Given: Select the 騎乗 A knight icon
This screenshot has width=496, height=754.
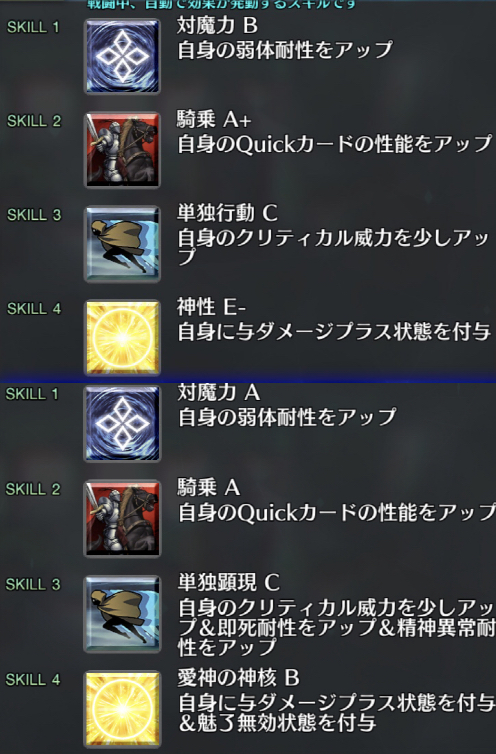Looking at the screenshot, I should [x=122, y=518].
